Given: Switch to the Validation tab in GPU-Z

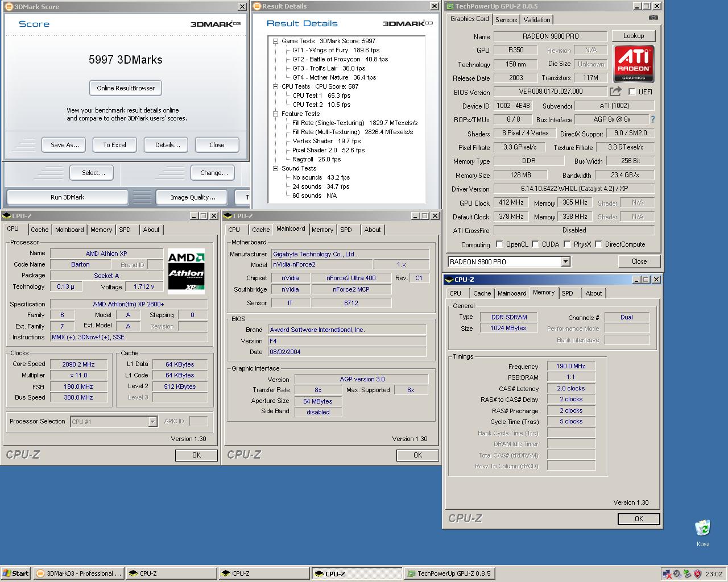Looking at the screenshot, I should pyautogui.click(x=537, y=19).
